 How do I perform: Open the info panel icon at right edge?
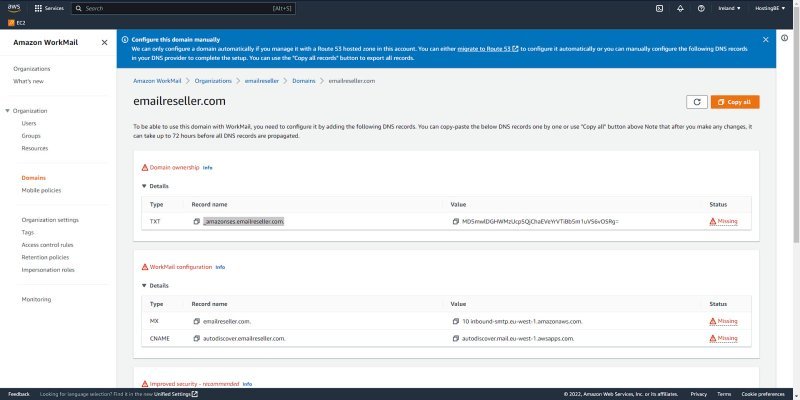[x=784, y=38]
